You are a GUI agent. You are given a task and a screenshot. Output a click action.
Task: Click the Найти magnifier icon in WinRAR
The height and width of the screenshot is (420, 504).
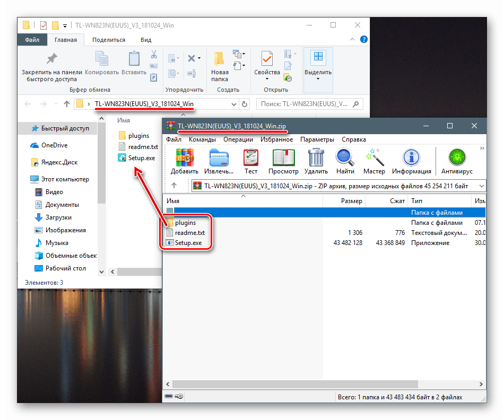(x=345, y=157)
